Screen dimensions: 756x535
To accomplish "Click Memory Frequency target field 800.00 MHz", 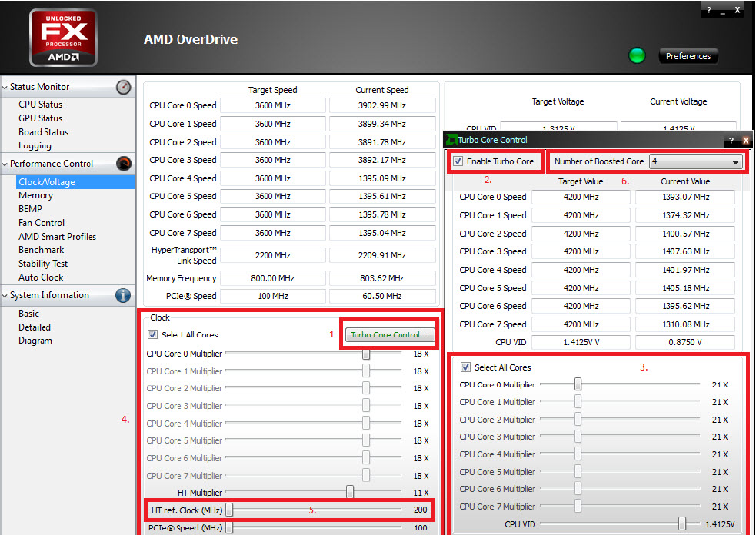I will (273, 278).
